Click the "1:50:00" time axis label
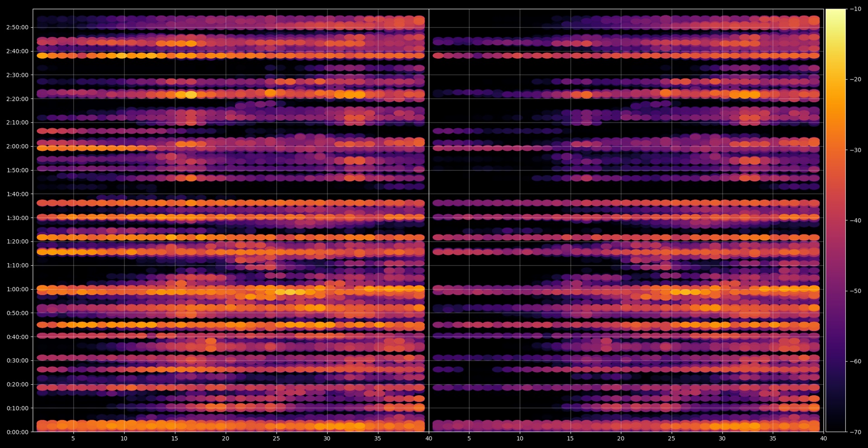868x448 pixels. click(x=17, y=170)
